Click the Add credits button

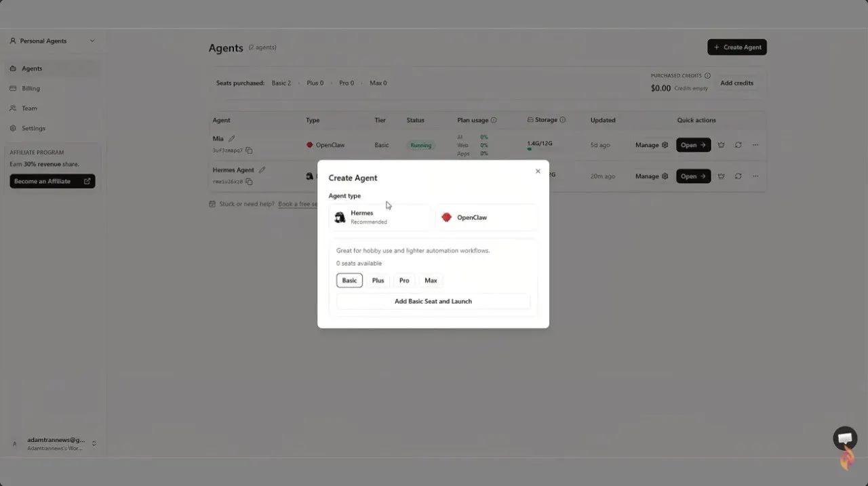(x=736, y=83)
